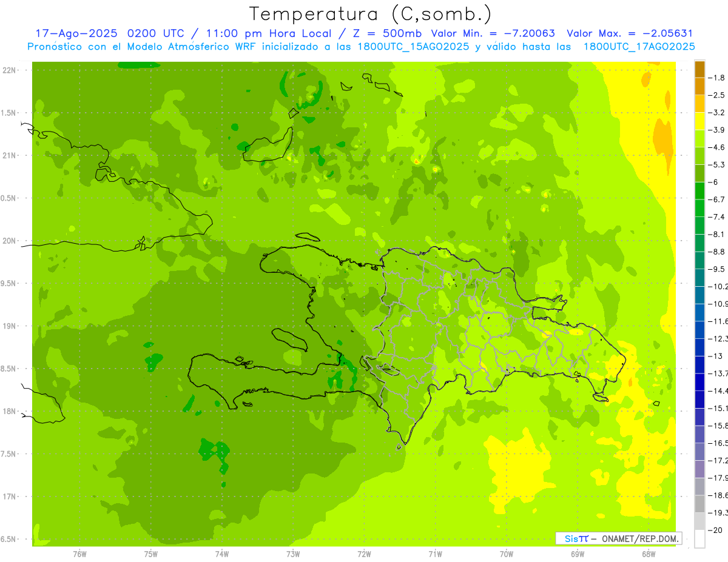Screen dimensions: 728x562
Task: Click the '1800UTC_15AGO2025' initialization time
Action: tap(413, 46)
